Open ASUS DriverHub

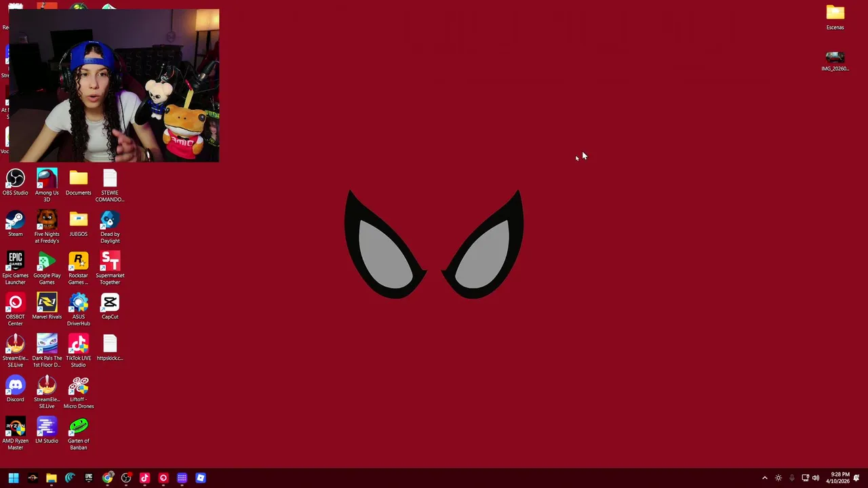[78, 309]
